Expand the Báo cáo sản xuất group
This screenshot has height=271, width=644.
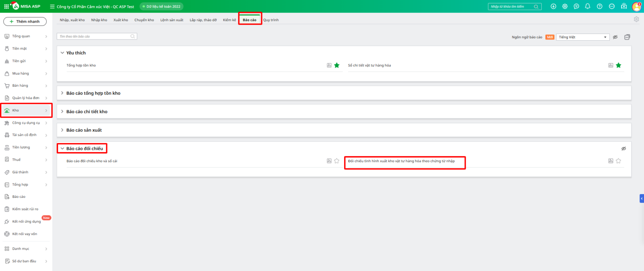click(x=84, y=130)
